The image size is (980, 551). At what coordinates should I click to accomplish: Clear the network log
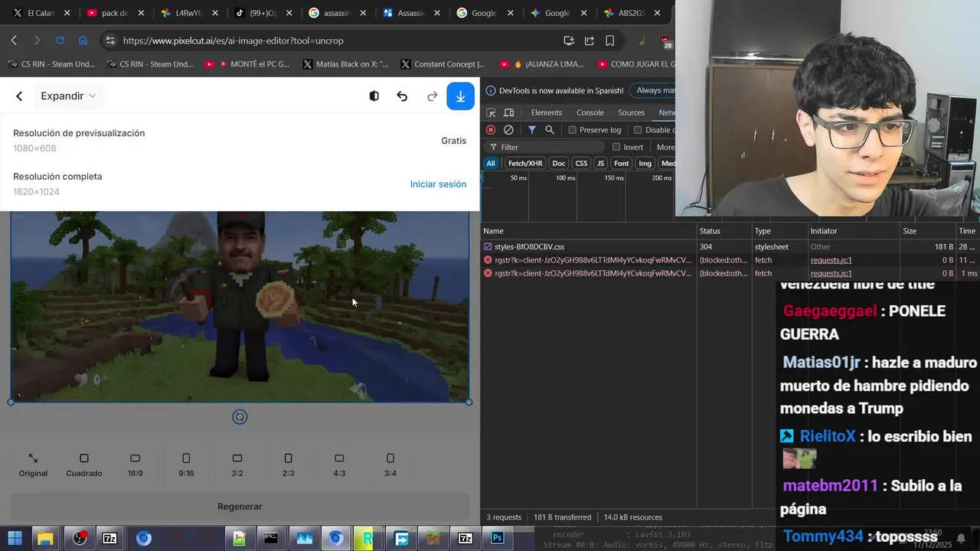[508, 130]
